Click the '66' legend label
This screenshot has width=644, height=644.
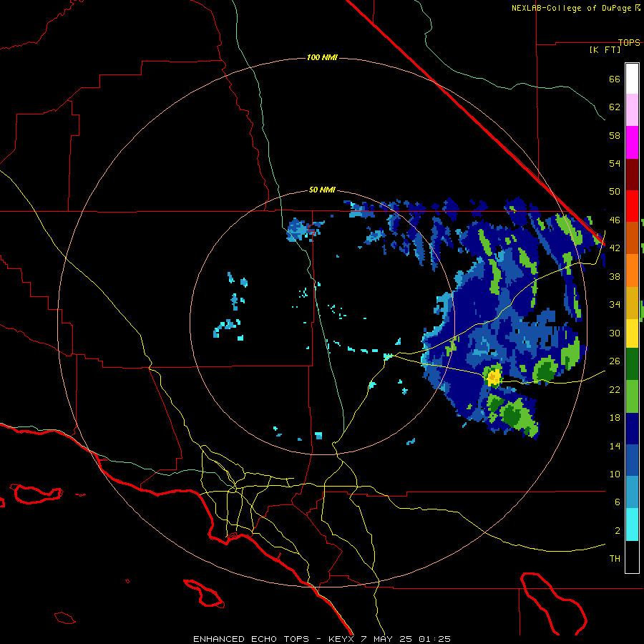click(x=615, y=79)
